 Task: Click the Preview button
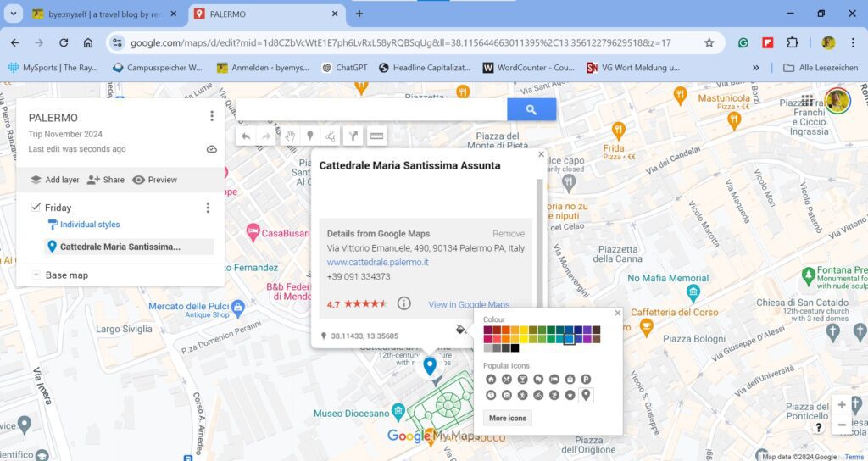[x=154, y=180]
